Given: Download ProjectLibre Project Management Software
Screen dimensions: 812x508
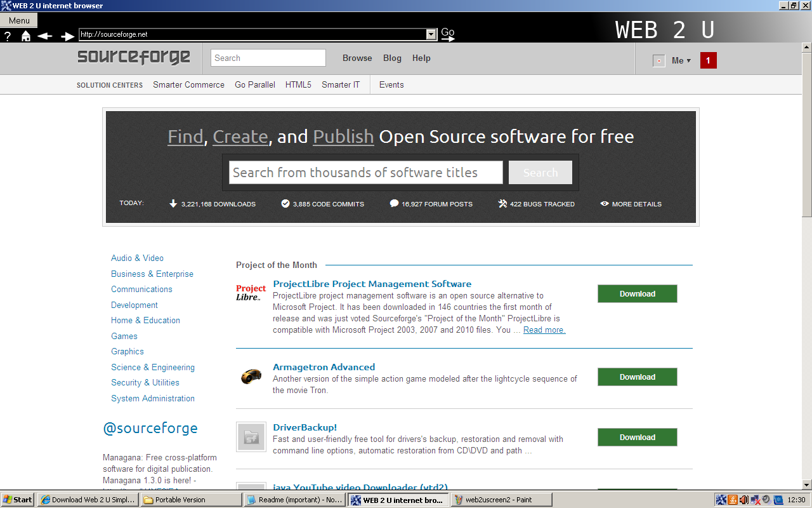Looking at the screenshot, I should pos(637,293).
